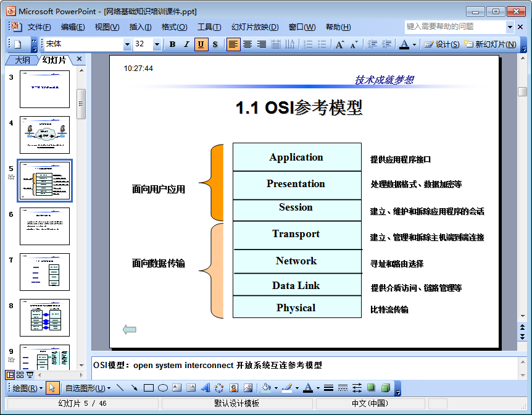
Task: Switch to Slide Sorter view icon
Action: (x=20, y=375)
